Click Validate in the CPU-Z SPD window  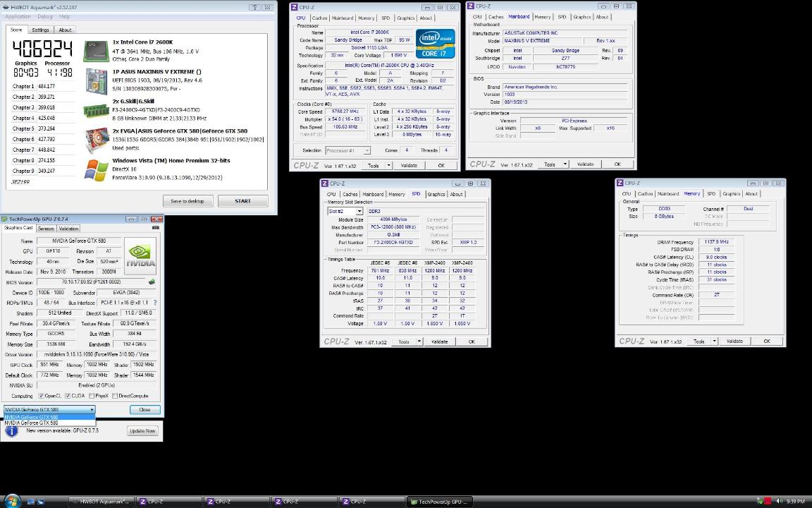coord(439,341)
